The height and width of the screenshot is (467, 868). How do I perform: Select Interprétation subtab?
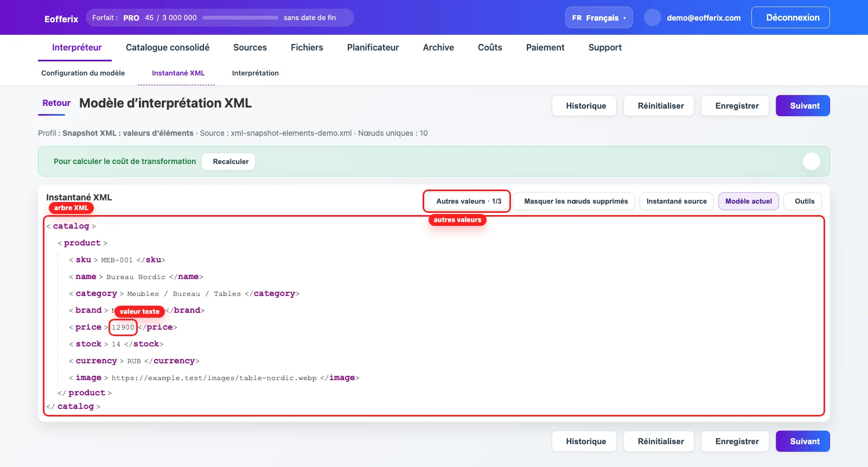[256, 73]
